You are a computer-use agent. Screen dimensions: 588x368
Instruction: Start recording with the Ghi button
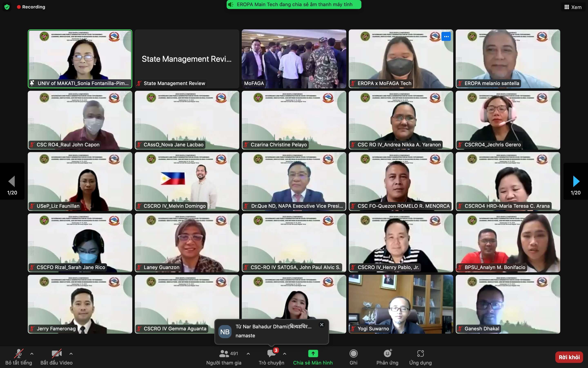(353, 357)
